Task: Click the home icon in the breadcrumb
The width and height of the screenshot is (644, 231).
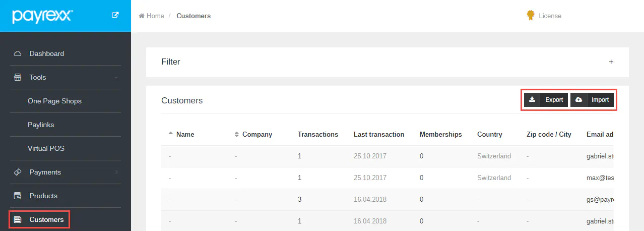Action: (x=142, y=16)
